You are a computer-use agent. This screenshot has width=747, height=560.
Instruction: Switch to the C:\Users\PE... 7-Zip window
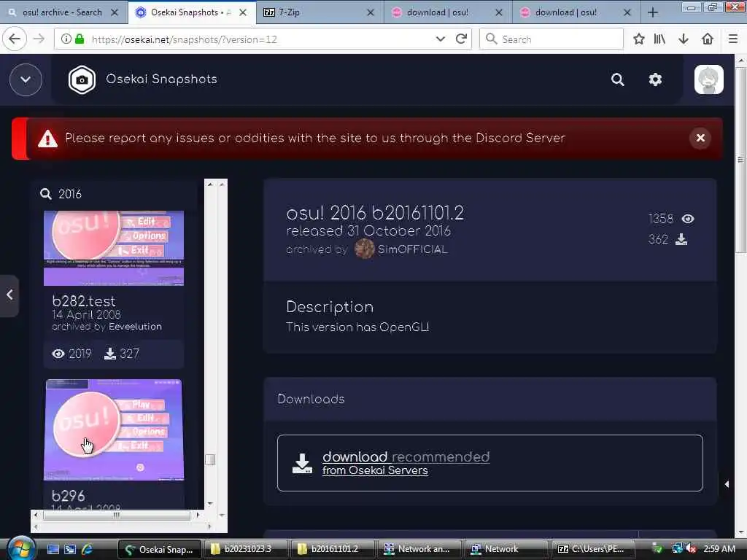click(593, 549)
